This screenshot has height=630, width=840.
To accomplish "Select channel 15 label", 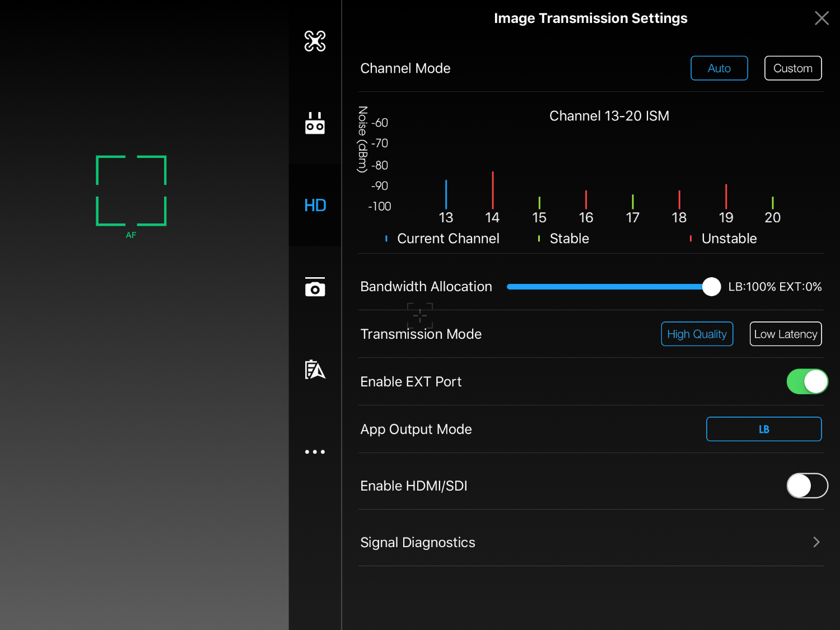I will point(539,218).
